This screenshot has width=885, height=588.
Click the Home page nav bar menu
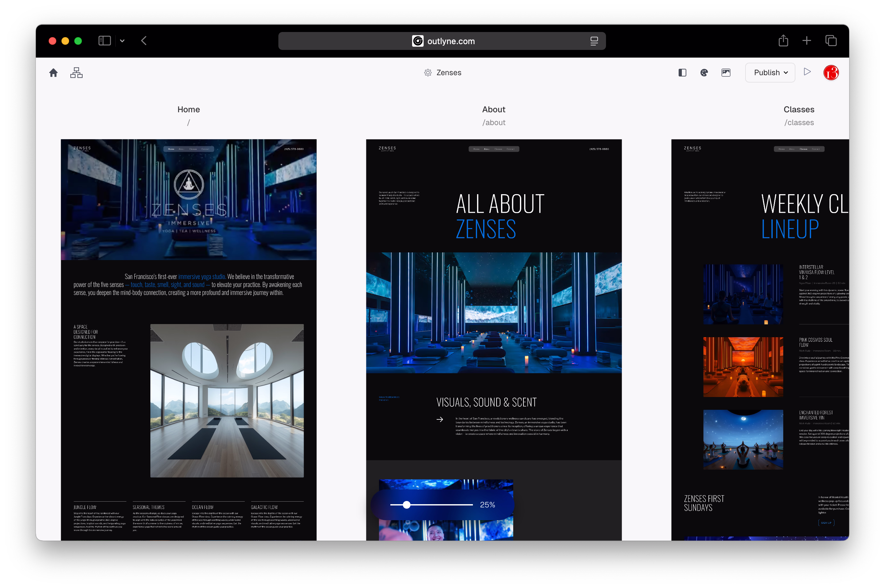tap(189, 149)
